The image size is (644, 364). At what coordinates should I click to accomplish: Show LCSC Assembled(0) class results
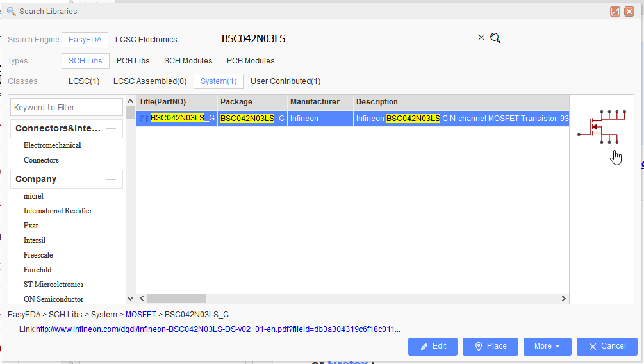[x=150, y=81]
